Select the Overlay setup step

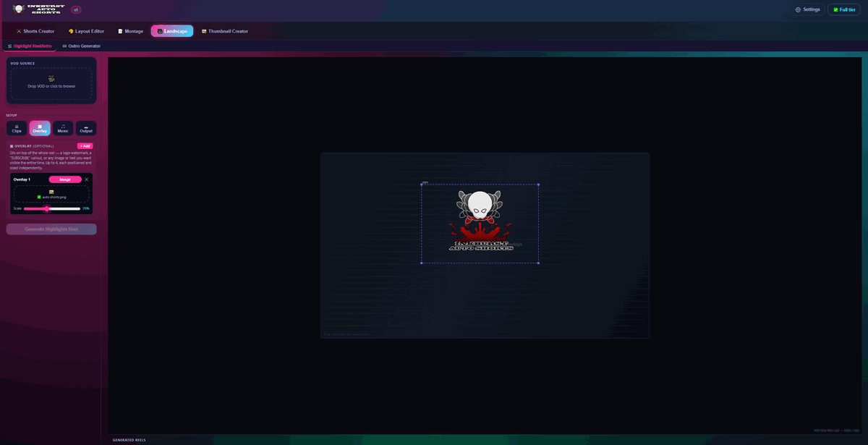click(40, 128)
